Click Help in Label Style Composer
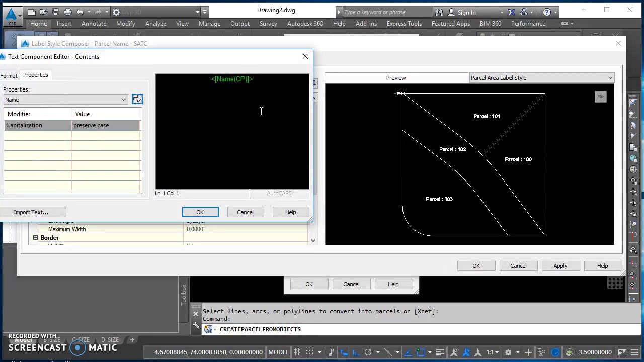This screenshot has width=644, height=362. click(602, 266)
